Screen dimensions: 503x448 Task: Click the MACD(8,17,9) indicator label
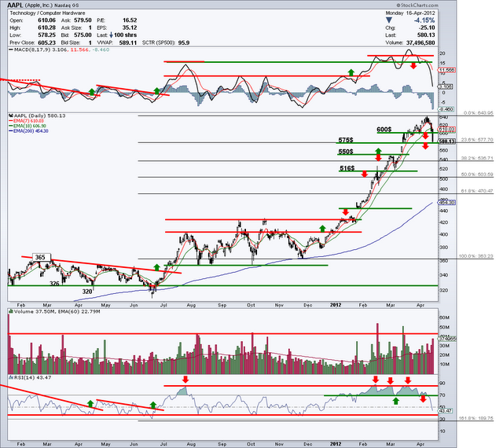click(x=32, y=50)
